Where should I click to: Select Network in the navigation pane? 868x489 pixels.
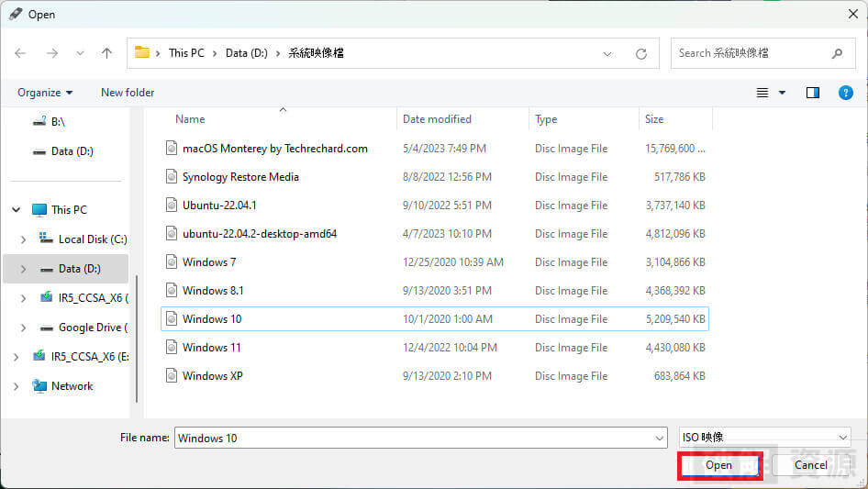click(72, 386)
